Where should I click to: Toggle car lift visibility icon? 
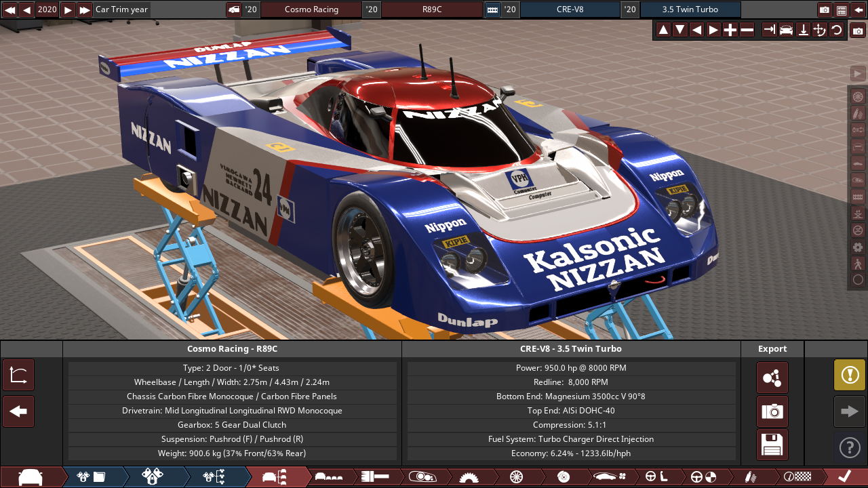858,213
